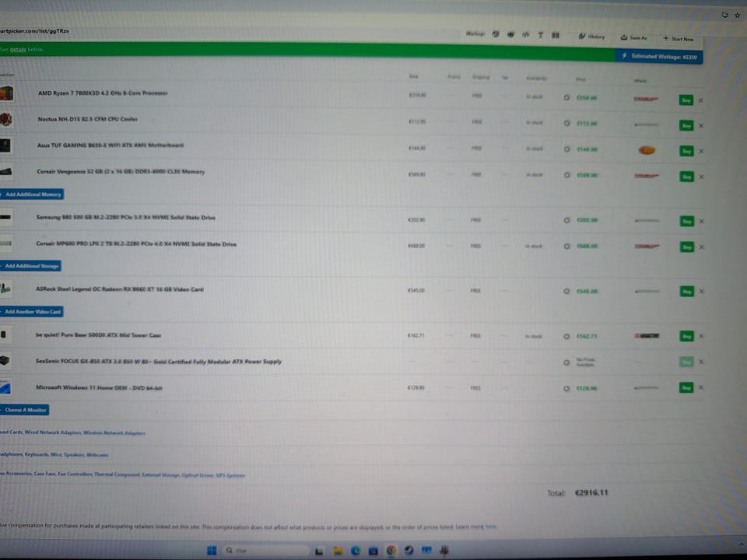Start a new part list
Viewport: 747px width, 560px height.
pyautogui.click(x=678, y=39)
